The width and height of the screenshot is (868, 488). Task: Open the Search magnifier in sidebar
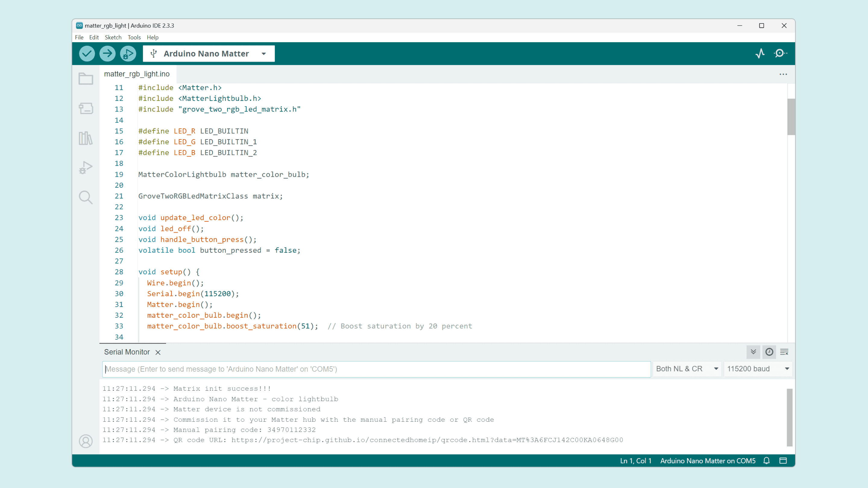click(x=86, y=197)
